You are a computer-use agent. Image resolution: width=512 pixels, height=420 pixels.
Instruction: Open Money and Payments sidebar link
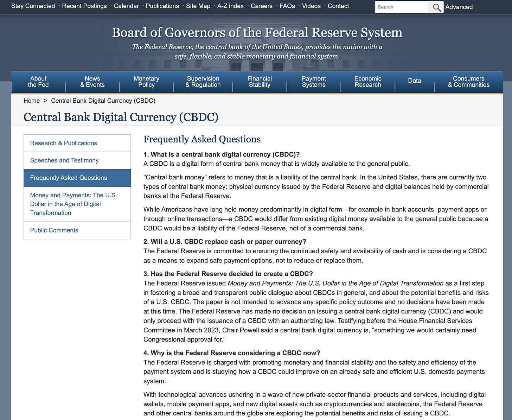coord(77,204)
